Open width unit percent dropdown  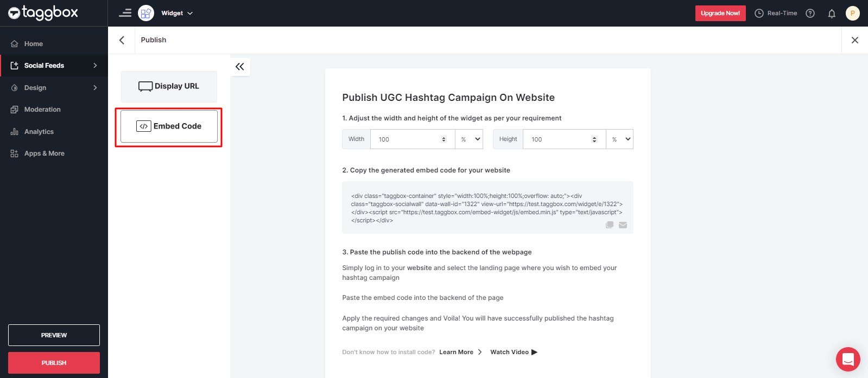(x=470, y=139)
